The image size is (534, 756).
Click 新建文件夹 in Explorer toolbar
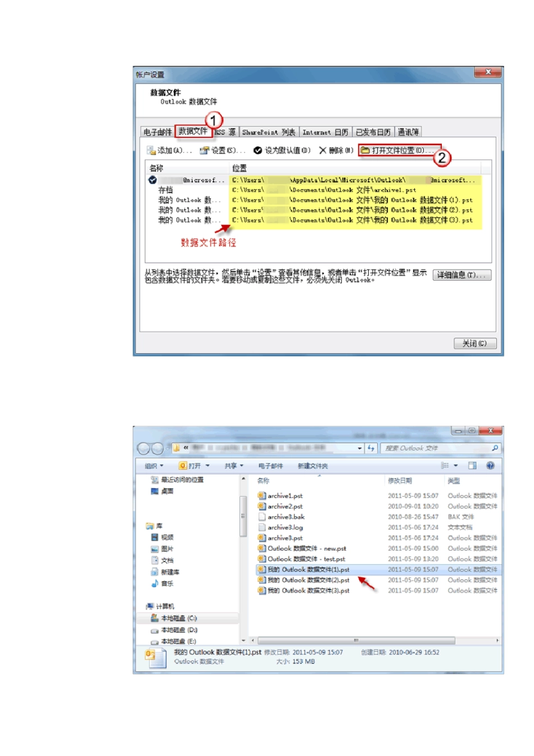click(313, 466)
